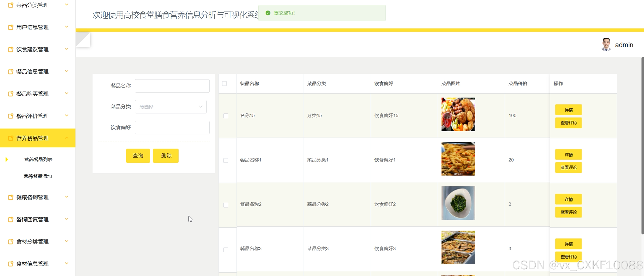
Task: Open the 营养餐品添加 submenu item
Action: [x=38, y=176]
